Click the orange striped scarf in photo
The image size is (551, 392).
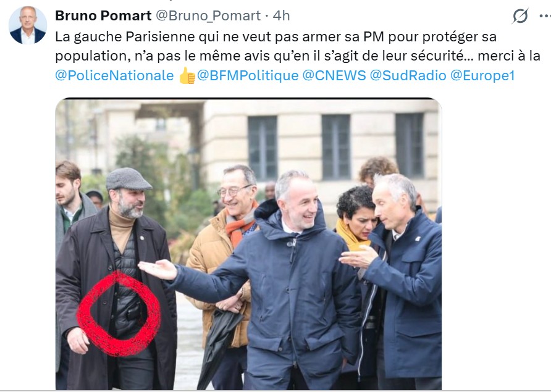pyautogui.click(x=240, y=223)
